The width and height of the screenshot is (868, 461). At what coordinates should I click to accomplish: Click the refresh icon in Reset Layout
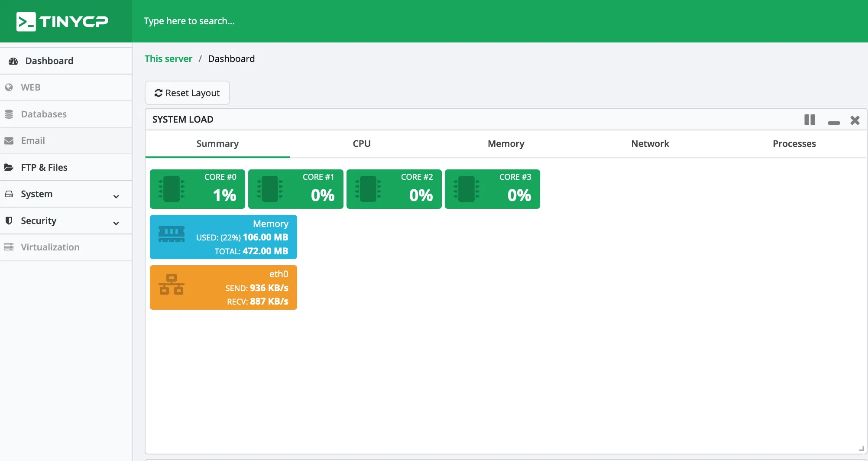tap(159, 93)
